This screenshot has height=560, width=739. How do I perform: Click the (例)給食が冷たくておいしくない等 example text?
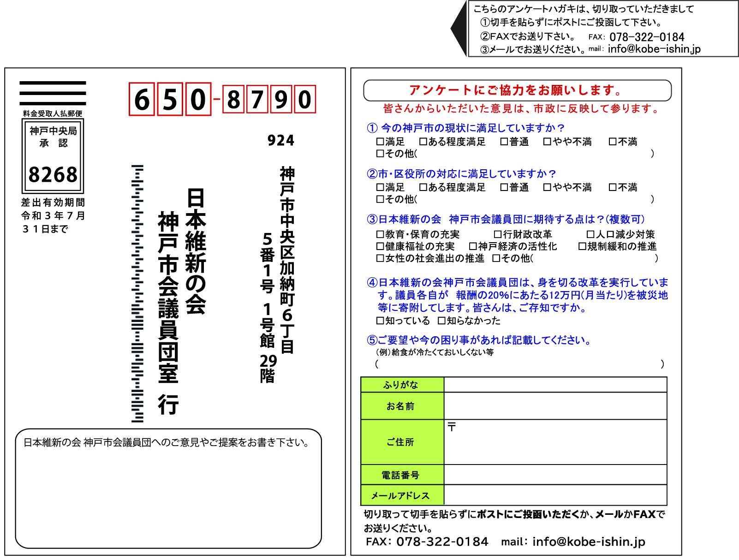pyautogui.click(x=435, y=352)
